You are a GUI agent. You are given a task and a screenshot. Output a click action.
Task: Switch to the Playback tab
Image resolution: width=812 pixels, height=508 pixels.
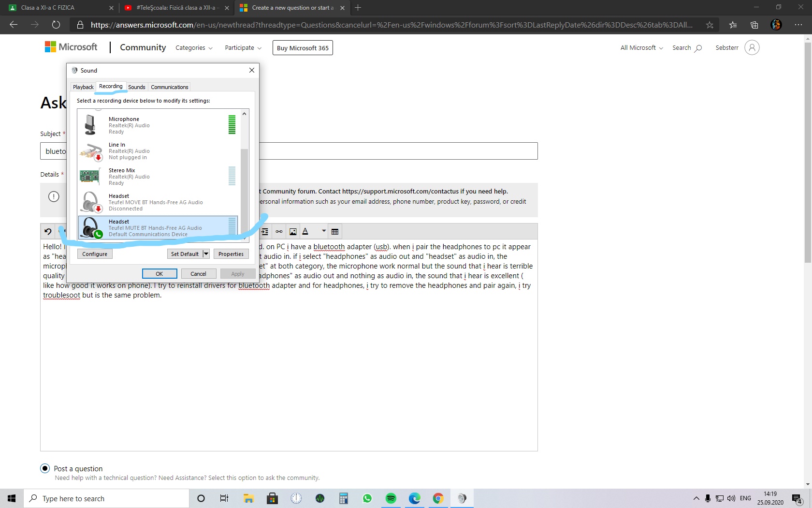(x=83, y=87)
